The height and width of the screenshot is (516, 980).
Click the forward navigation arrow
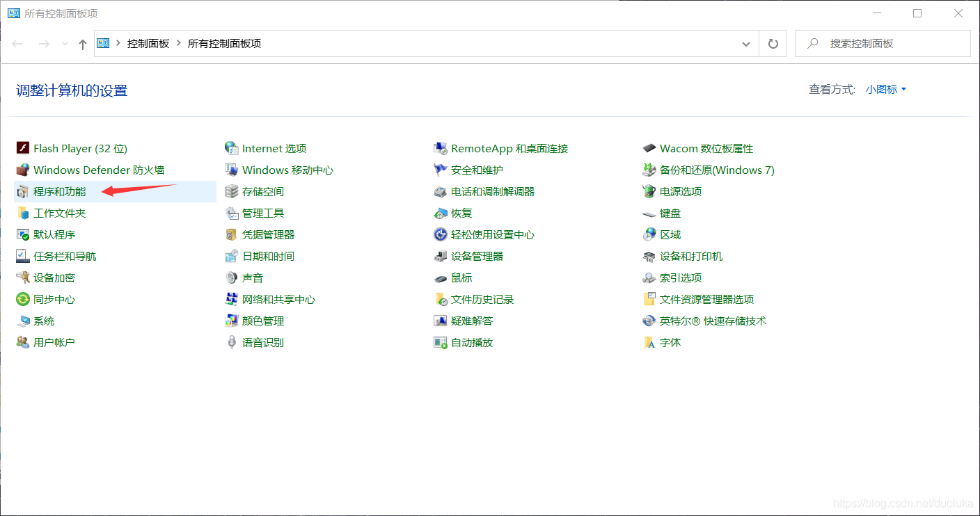click(44, 44)
